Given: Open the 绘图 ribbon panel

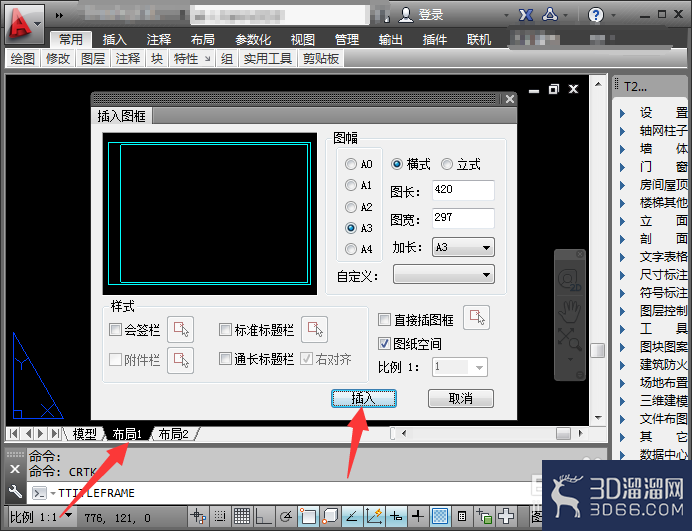Looking at the screenshot, I should pos(23,58).
